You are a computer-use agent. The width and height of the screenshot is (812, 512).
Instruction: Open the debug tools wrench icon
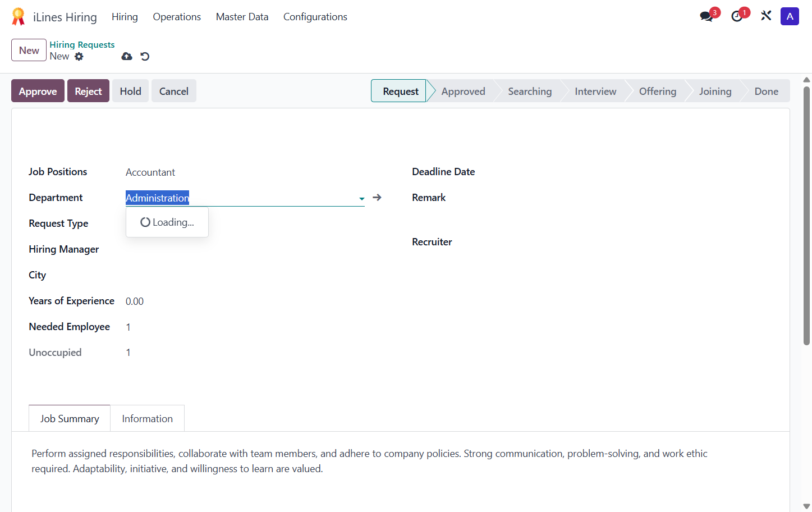[766, 16]
